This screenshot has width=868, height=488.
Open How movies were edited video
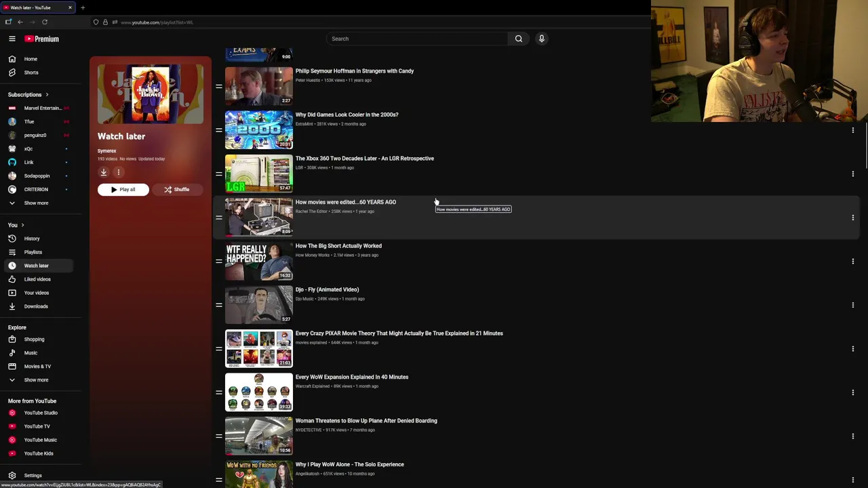pos(346,202)
